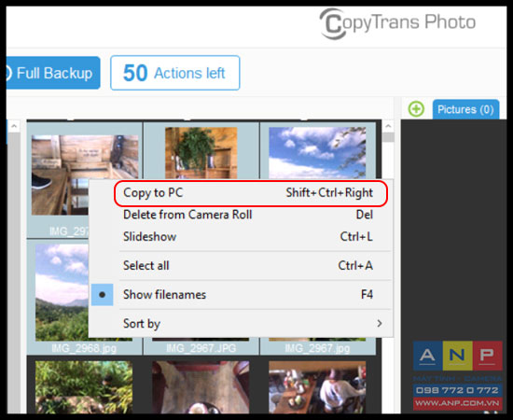Choose Copy to PC from context menu

(251, 193)
